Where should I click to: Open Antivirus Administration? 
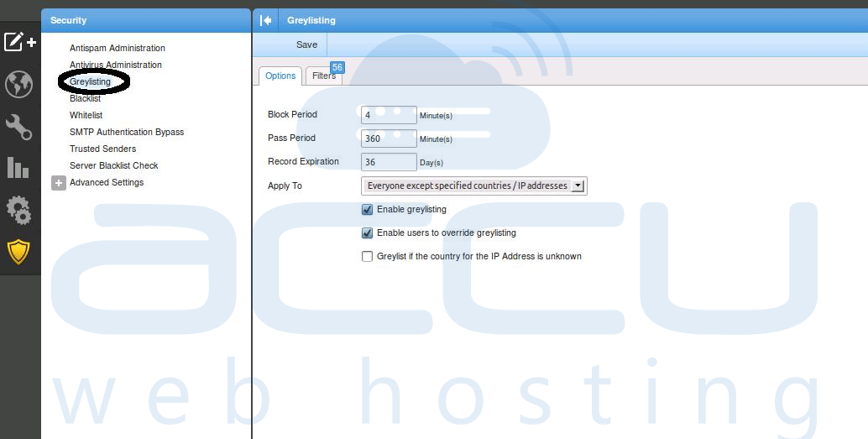click(116, 65)
